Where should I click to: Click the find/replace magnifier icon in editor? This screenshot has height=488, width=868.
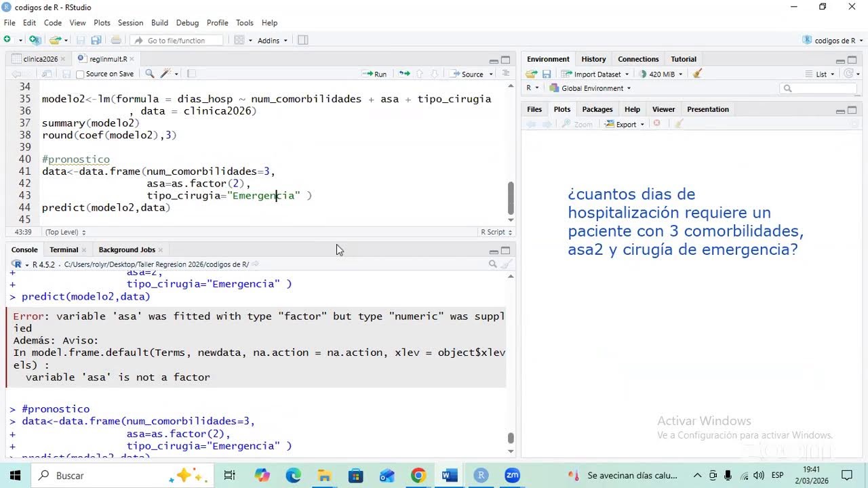[x=150, y=74]
